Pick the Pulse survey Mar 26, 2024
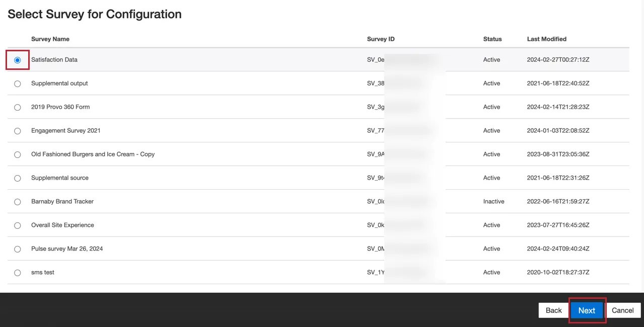The height and width of the screenshot is (327, 644). (17, 249)
